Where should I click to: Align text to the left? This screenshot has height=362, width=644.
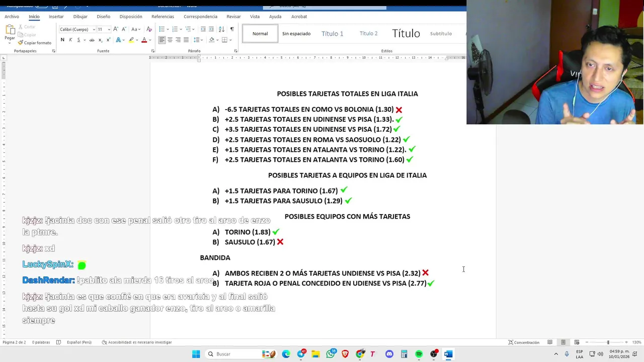point(162,40)
